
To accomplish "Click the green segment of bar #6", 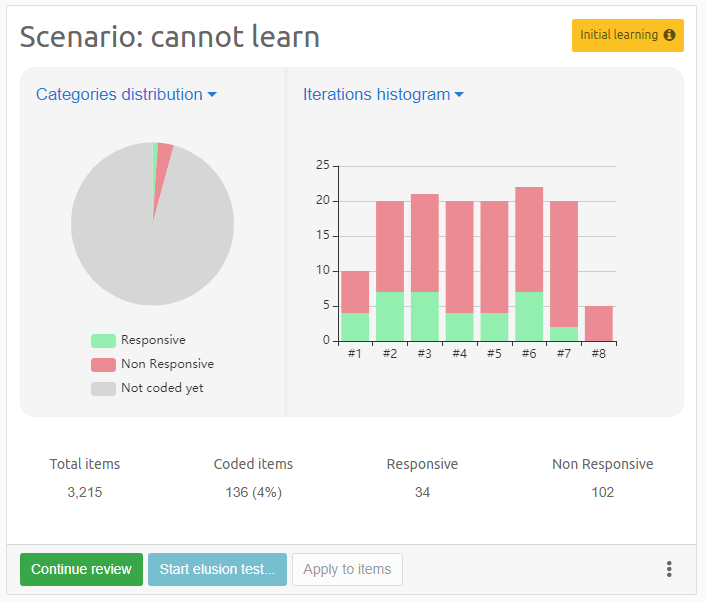I will point(529,316).
